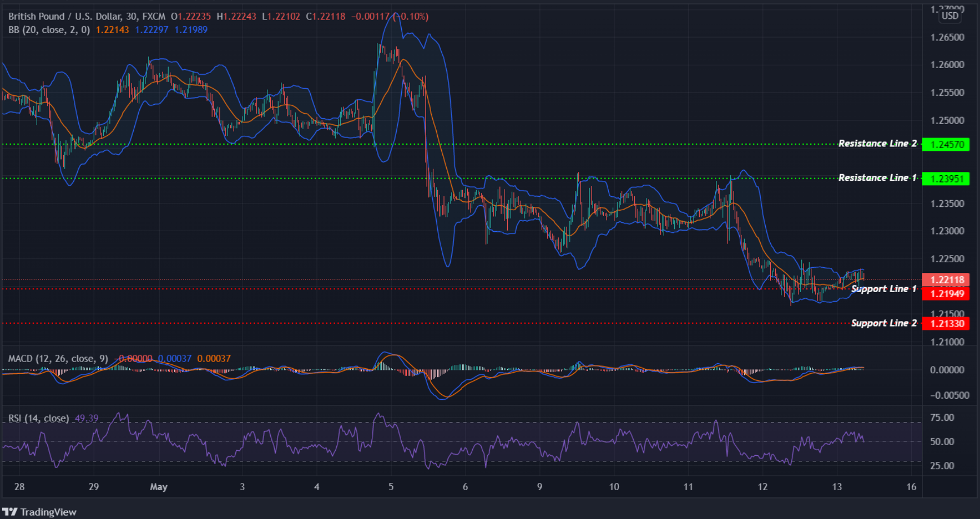
Task: Select the Resistance Line 1 price label 1.23951
Action: 946,179
